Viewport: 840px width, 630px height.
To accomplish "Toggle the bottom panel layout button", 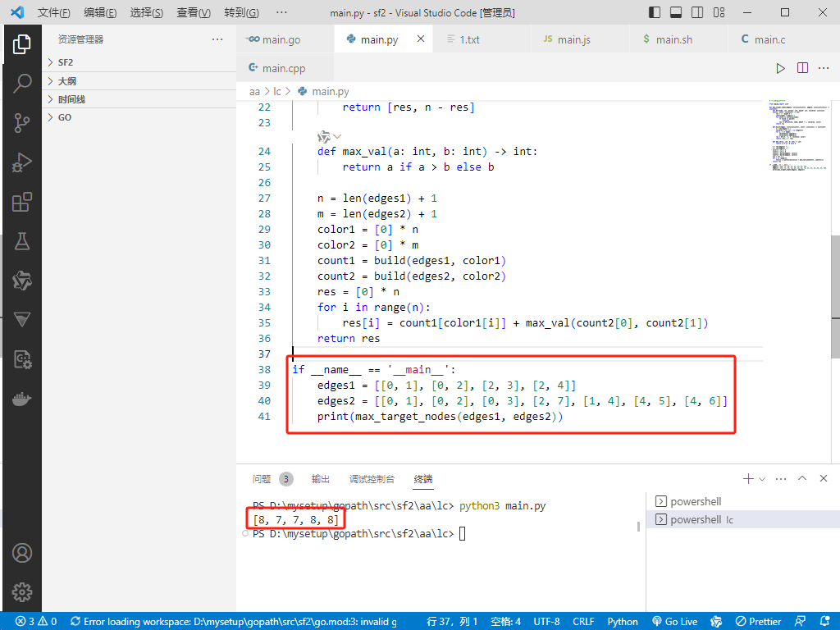I will (676, 12).
